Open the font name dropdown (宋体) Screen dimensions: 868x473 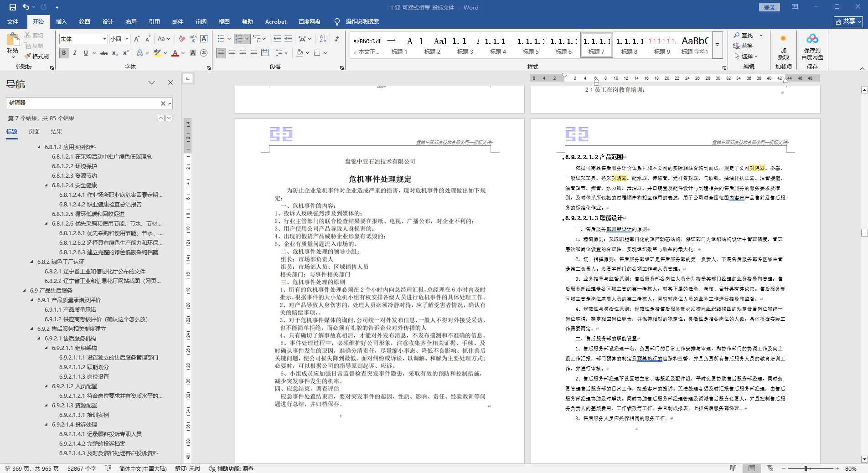pyautogui.click(x=104, y=39)
